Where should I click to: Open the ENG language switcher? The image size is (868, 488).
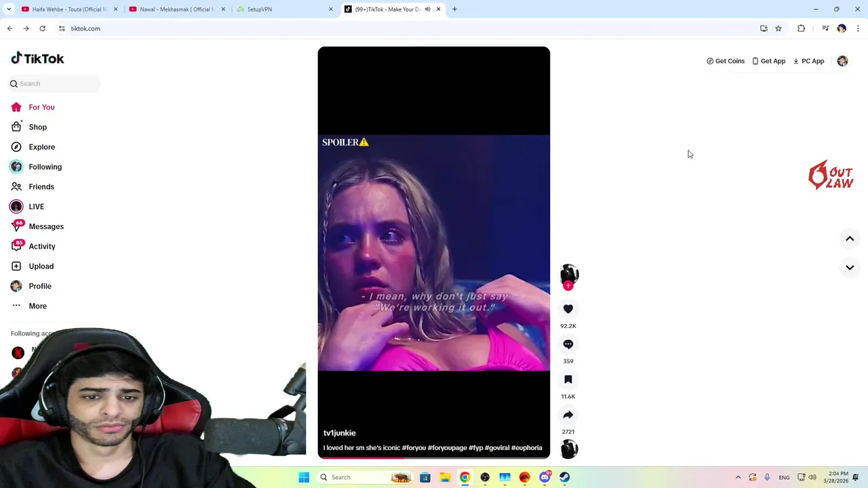(x=784, y=478)
